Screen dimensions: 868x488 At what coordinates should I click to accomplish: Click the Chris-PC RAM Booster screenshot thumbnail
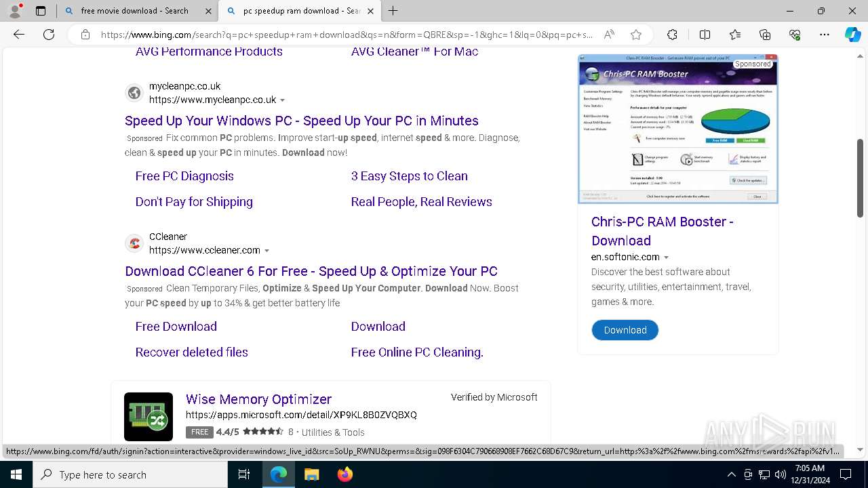[x=677, y=129]
